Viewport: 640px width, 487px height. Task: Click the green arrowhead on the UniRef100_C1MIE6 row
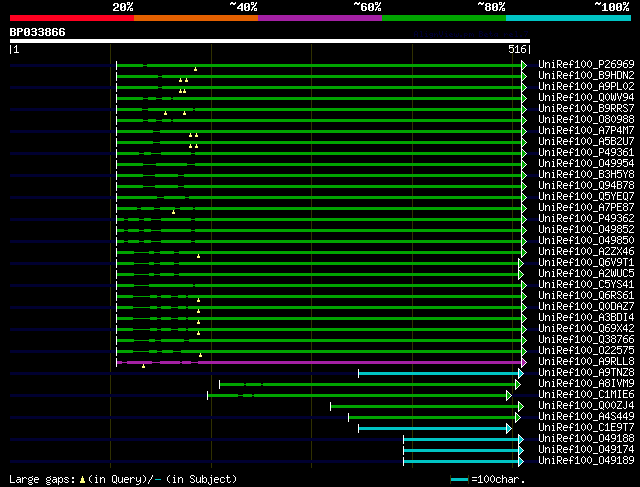[x=509, y=395]
